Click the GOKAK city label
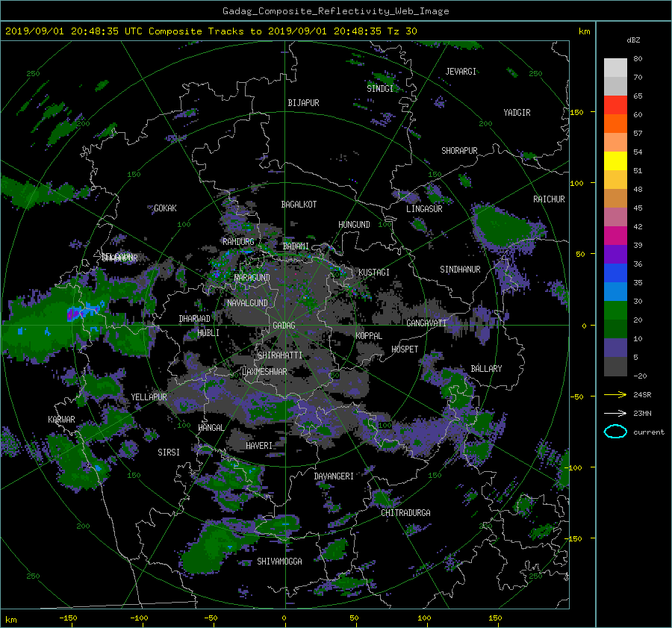 (165, 208)
